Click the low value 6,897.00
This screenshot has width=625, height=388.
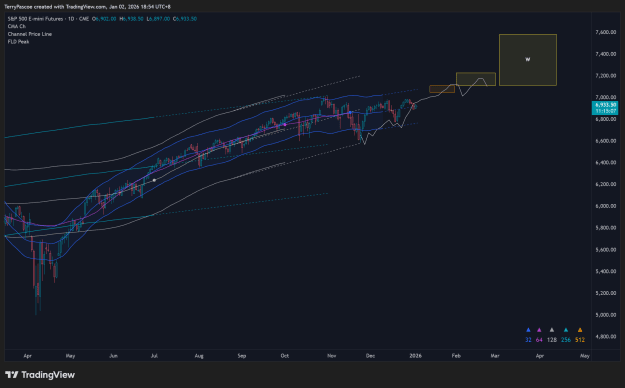[158, 19]
